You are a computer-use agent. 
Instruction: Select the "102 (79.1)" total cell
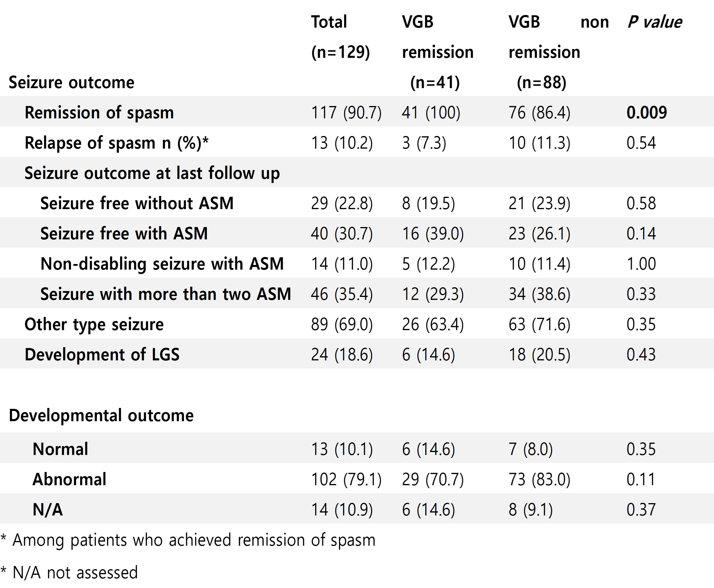346,479
